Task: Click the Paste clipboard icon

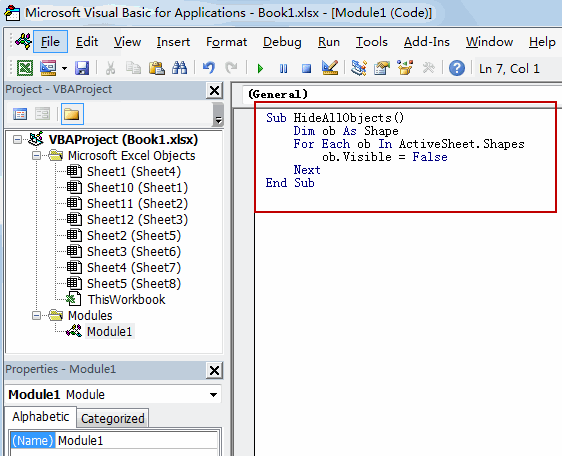Action: pyautogui.click(x=157, y=68)
